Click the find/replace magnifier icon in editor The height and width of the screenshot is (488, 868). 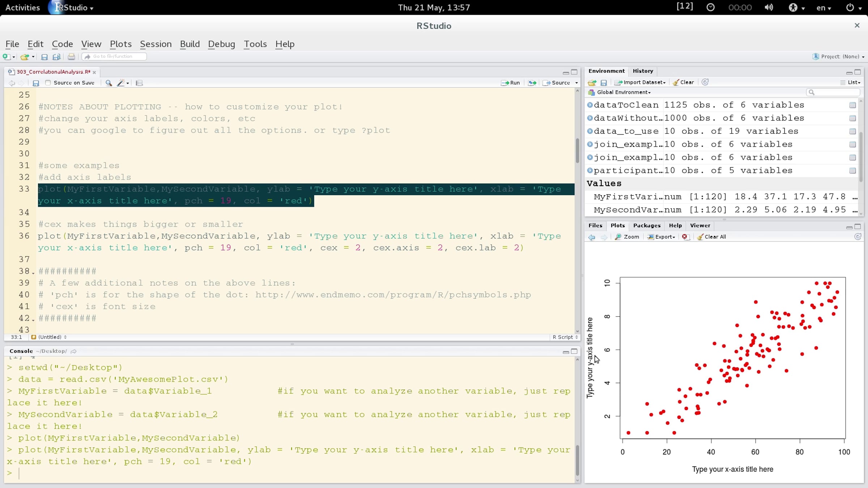click(109, 83)
